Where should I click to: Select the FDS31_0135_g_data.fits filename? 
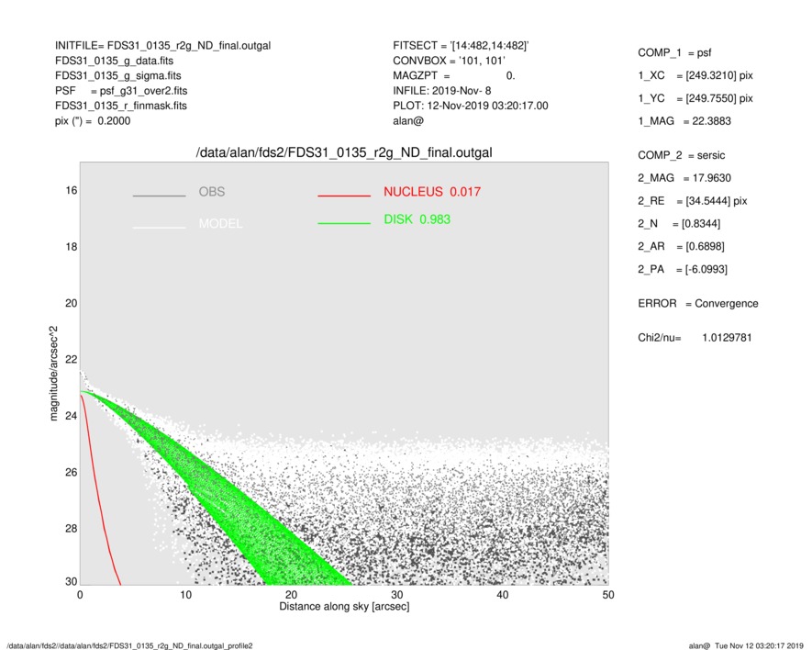(114, 61)
